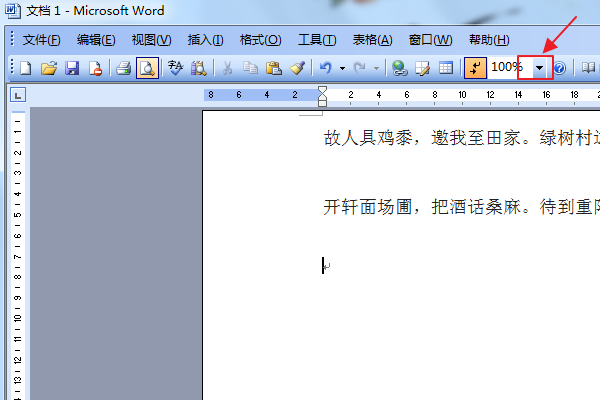Toggle the highlighted orange toolbar button
This screenshot has height=400, width=600.
[475, 68]
